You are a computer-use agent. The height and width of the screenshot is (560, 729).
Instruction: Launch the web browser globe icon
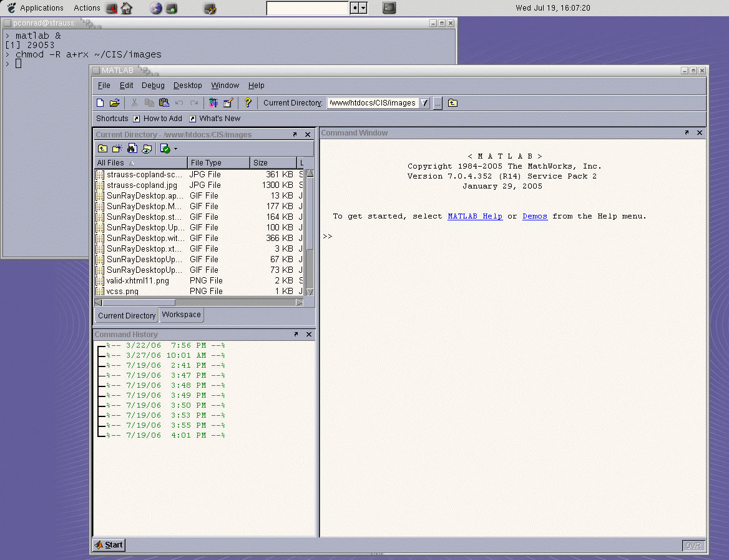pos(156,8)
